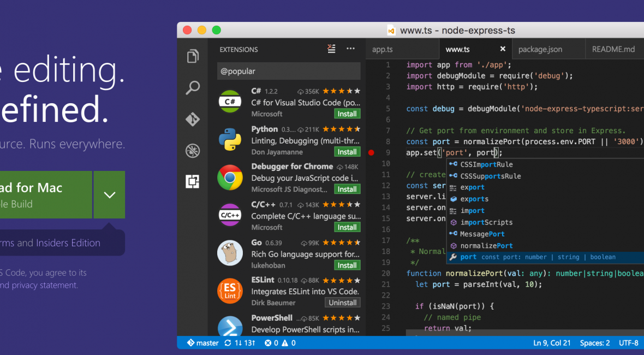This screenshot has width=644, height=355.
Task: Click the git sync icon in the status bar
Action: point(228,343)
